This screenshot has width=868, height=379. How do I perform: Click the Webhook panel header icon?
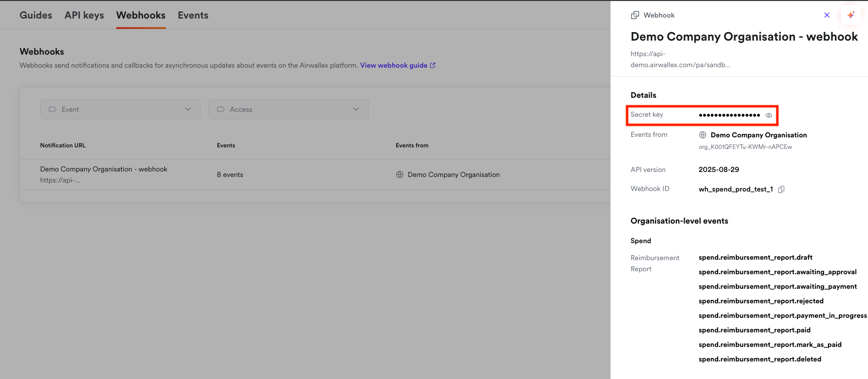pos(635,15)
